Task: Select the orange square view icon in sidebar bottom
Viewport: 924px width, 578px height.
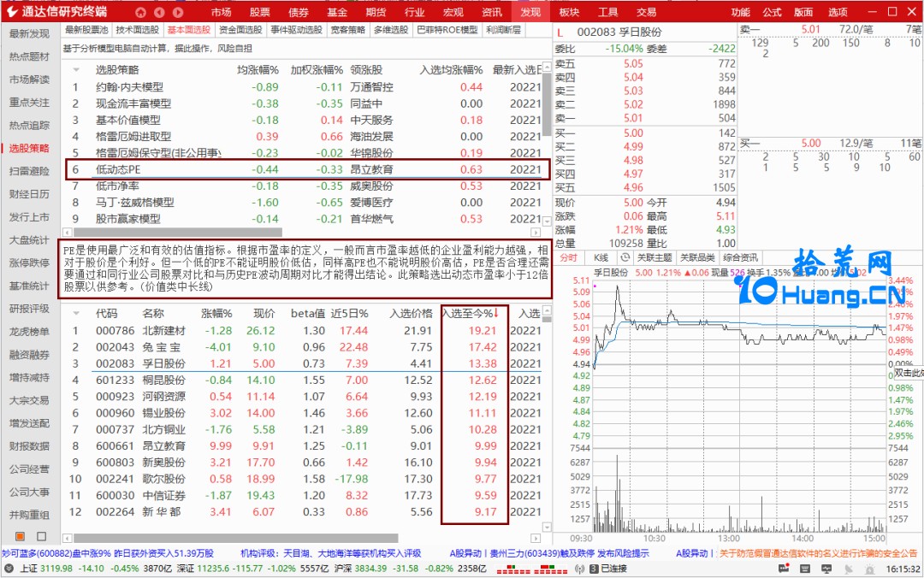Action: 20,536
